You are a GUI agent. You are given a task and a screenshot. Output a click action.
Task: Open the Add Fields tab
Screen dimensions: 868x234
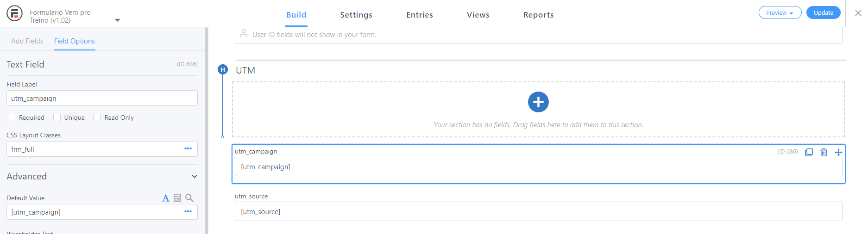click(x=27, y=41)
